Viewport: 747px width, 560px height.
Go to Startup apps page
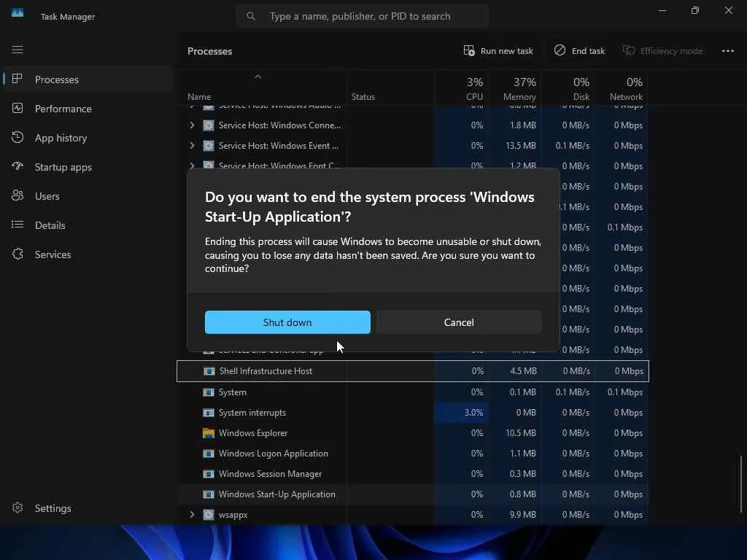click(88, 167)
